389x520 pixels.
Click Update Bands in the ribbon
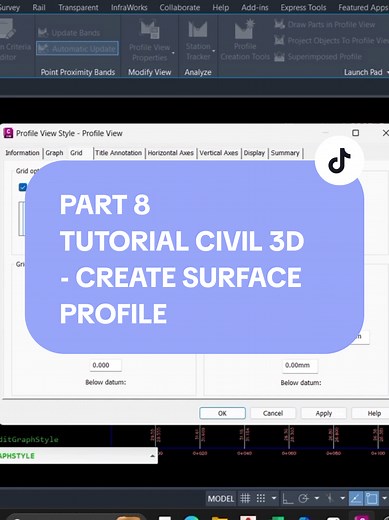click(x=69, y=33)
